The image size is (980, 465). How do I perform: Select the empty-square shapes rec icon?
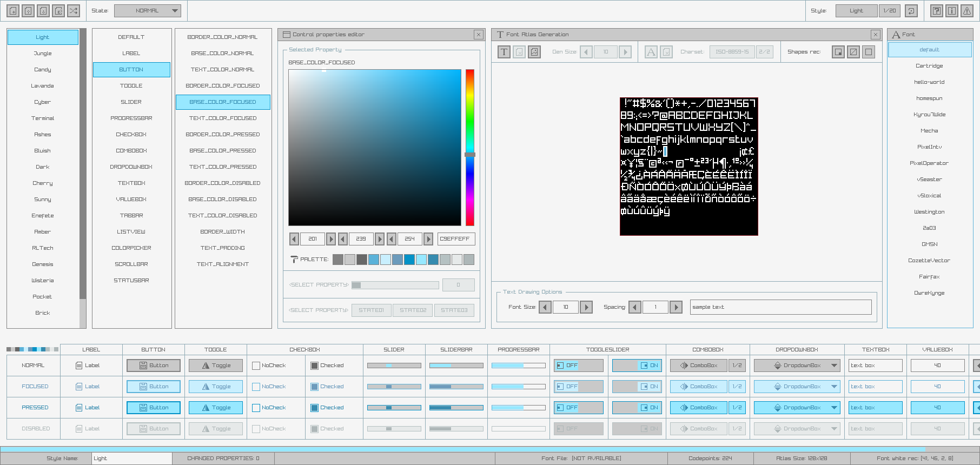869,52
